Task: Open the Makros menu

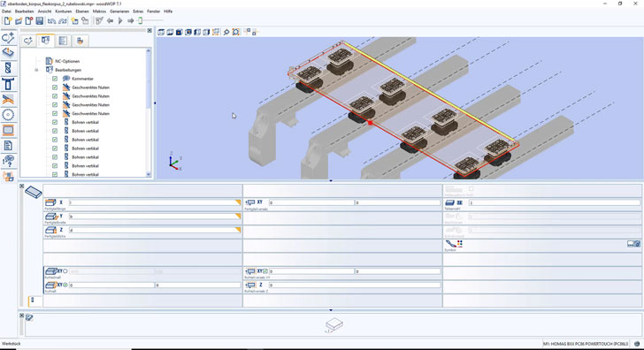Action: (99, 11)
